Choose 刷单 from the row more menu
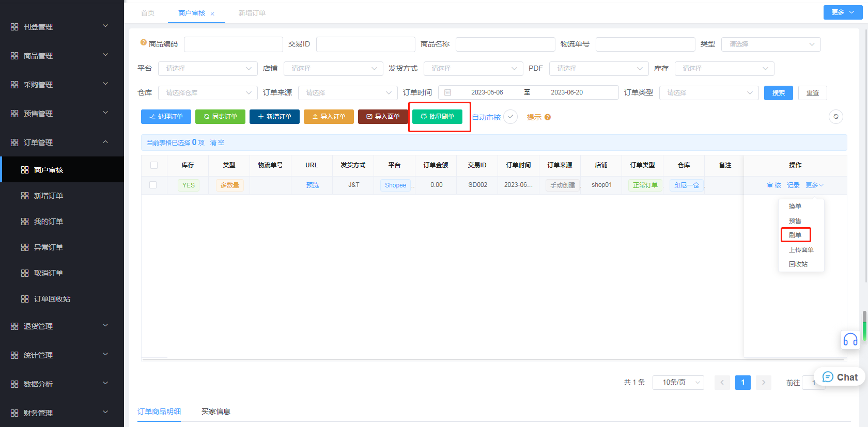The width and height of the screenshot is (868, 427). 795,235
